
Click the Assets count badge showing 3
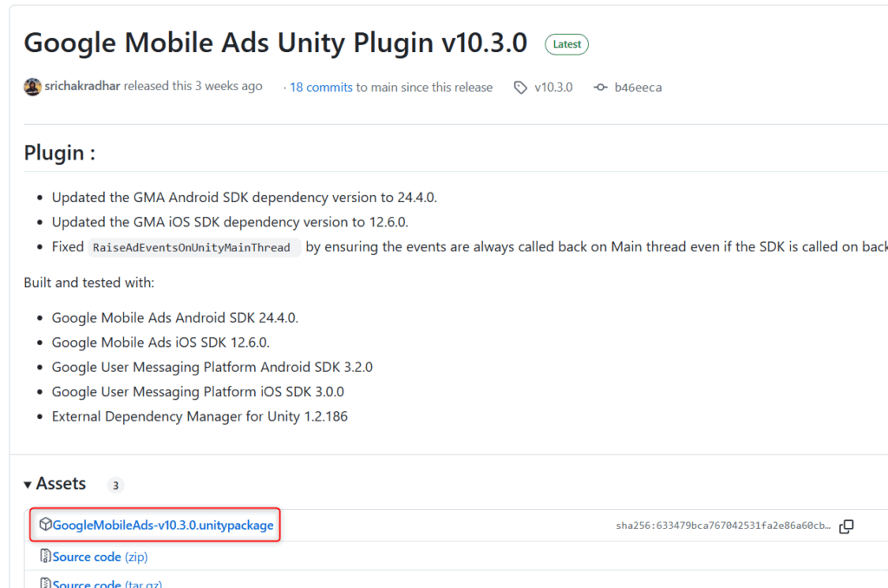[115, 485]
